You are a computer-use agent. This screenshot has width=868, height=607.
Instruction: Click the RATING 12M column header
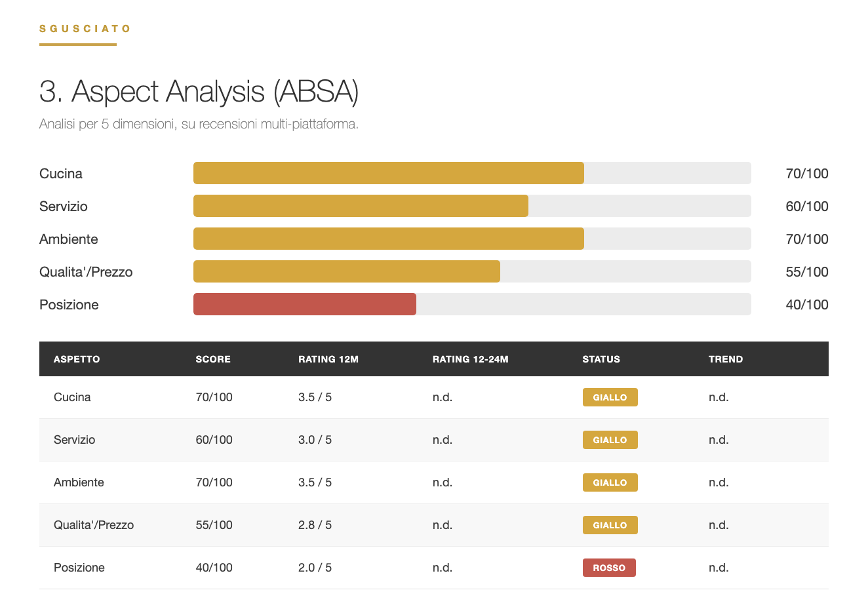click(328, 359)
